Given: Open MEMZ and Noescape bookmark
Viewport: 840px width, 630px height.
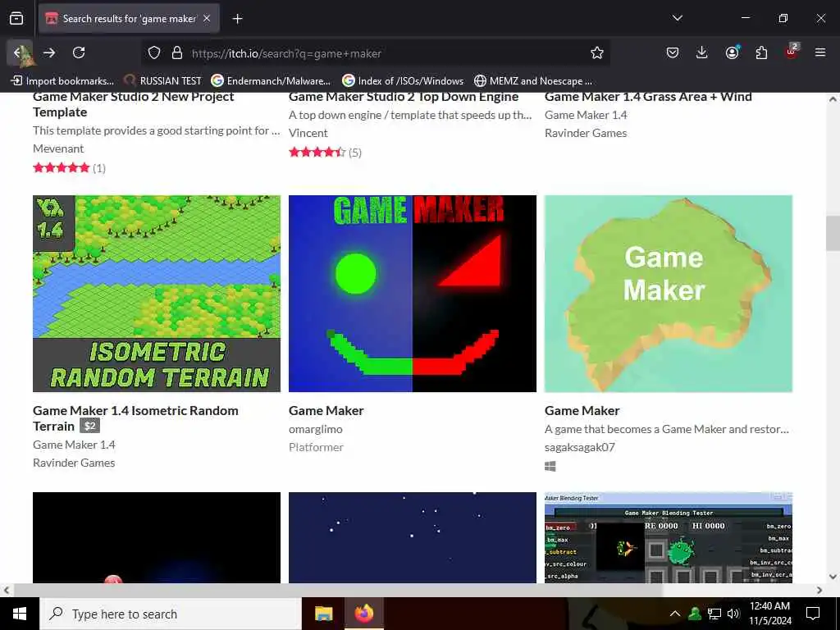Looking at the screenshot, I should point(533,81).
